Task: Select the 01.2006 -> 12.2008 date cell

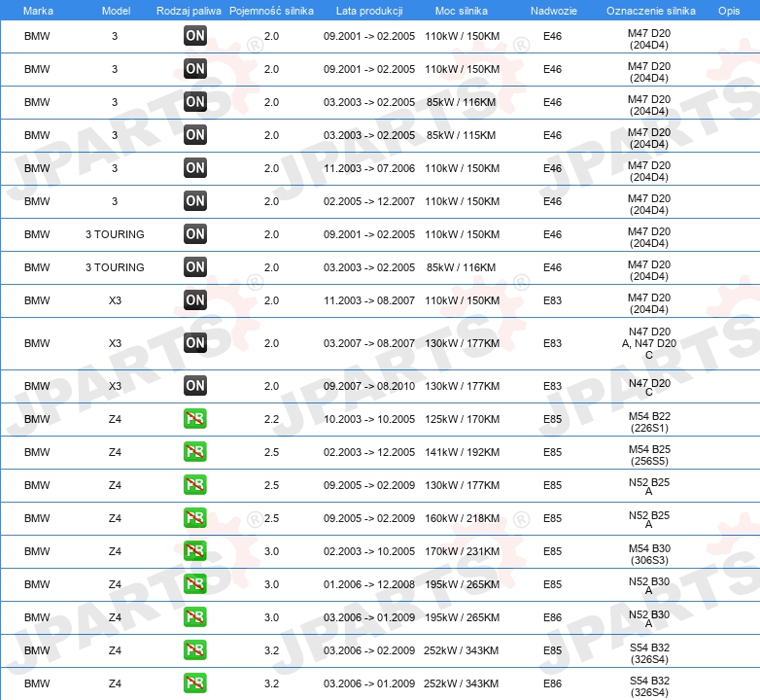Action: (x=369, y=584)
